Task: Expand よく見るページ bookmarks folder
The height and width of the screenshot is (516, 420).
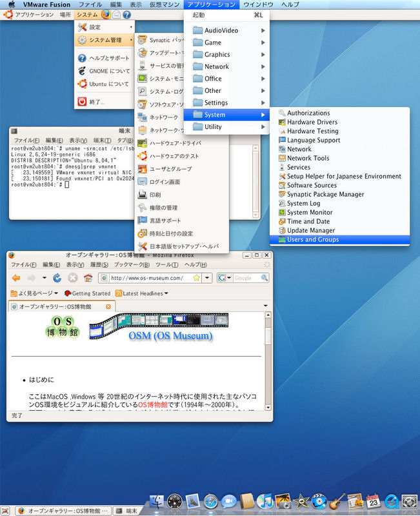Action: 34,293
